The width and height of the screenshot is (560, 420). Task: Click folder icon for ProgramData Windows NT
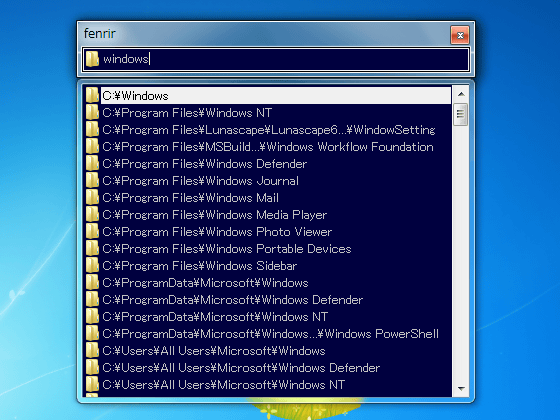tap(92, 317)
